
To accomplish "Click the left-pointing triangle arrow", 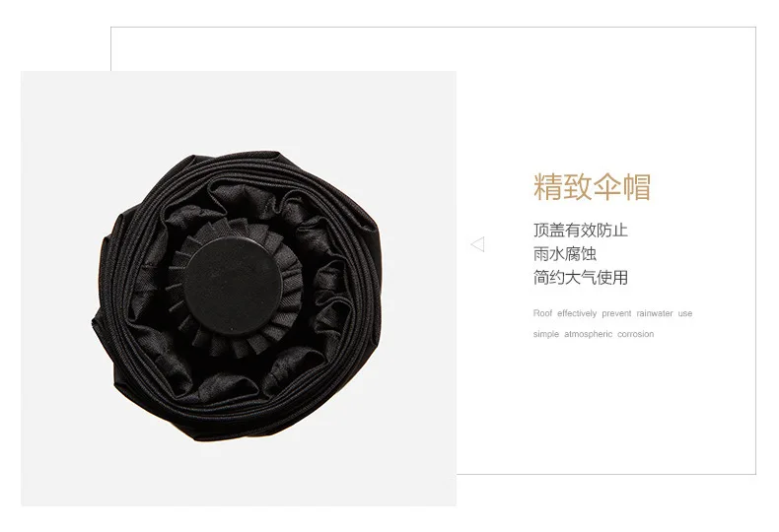I will coord(477,244).
